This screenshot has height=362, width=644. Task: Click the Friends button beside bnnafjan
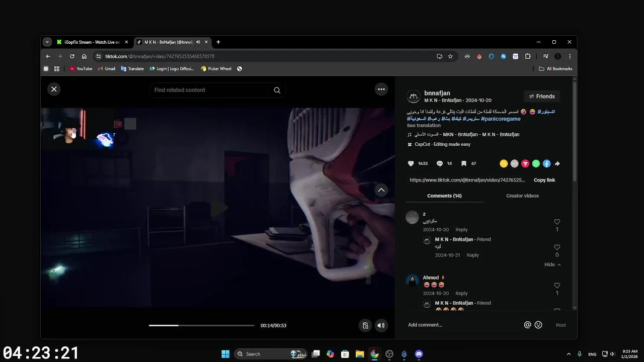coord(542,96)
